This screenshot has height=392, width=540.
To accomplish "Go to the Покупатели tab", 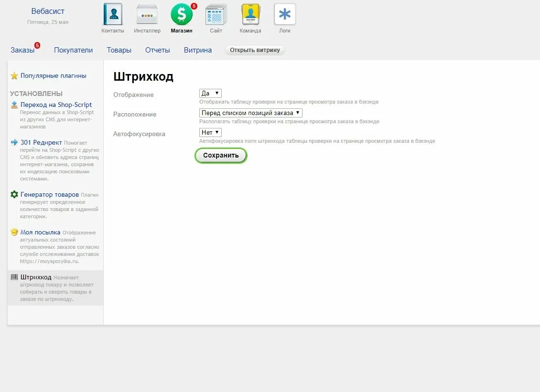I will click(74, 50).
